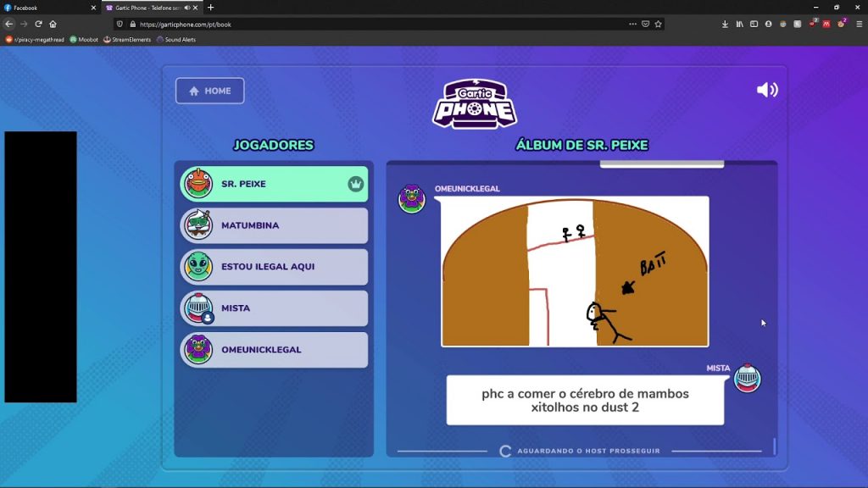Open the Firefox hamburger menu
Image resolution: width=868 pixels, height=488 pixels.
859,24
